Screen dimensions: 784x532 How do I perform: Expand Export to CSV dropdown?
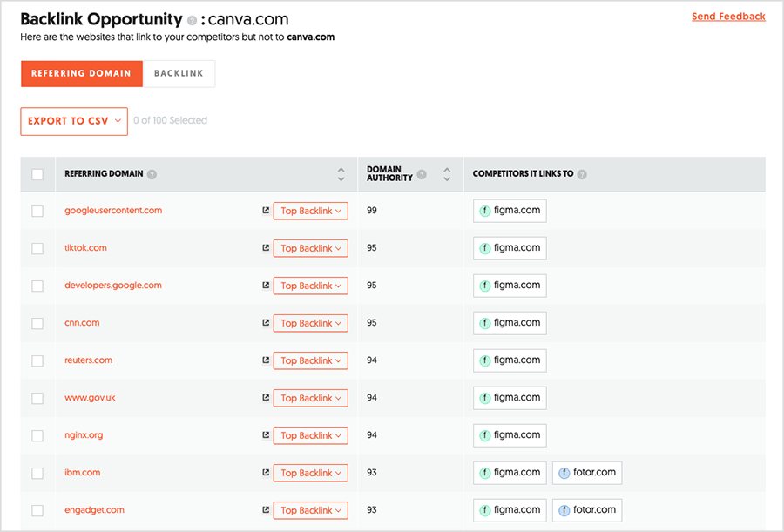point(74,121)
